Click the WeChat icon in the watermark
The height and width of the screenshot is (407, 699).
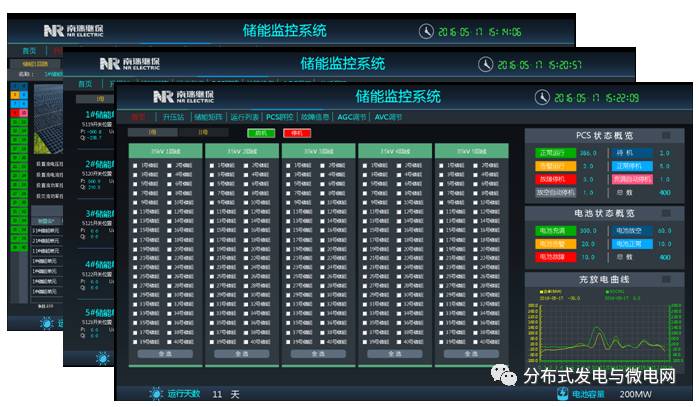[500, 375]
